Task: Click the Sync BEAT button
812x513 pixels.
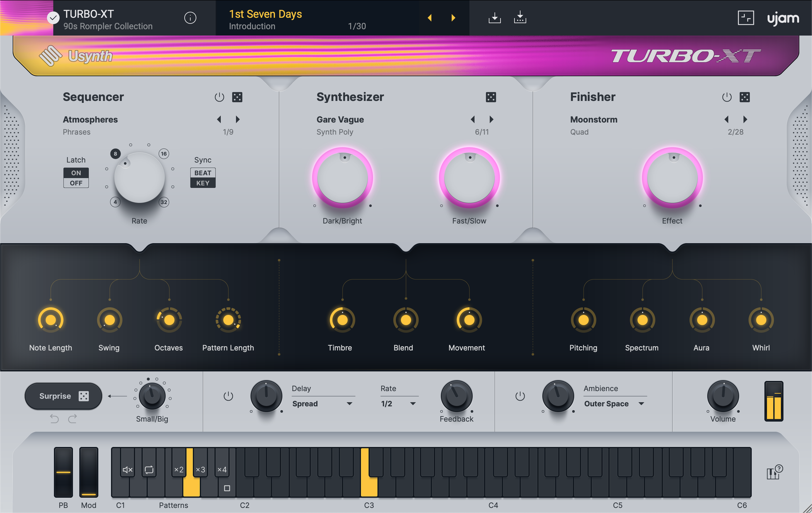Action: click(202, 172)
